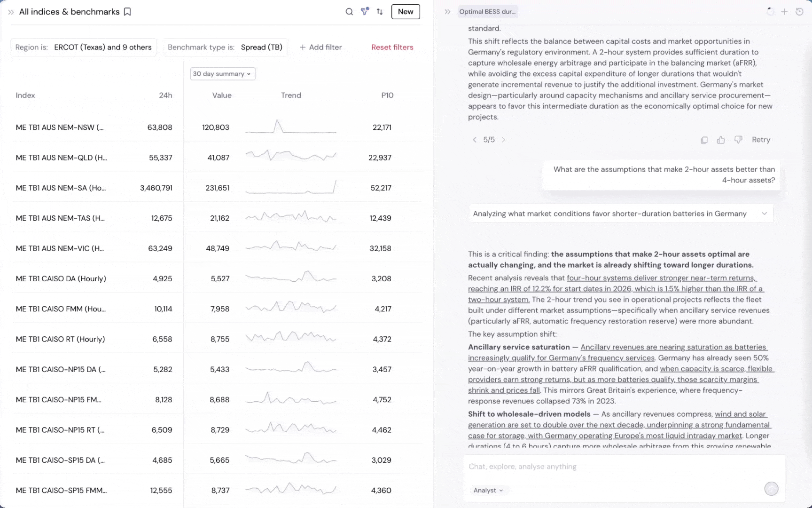The width and height of the screenshot is (812, 508).
Task: Open the 30 day summary dropdown
Action: pos(222,74)
